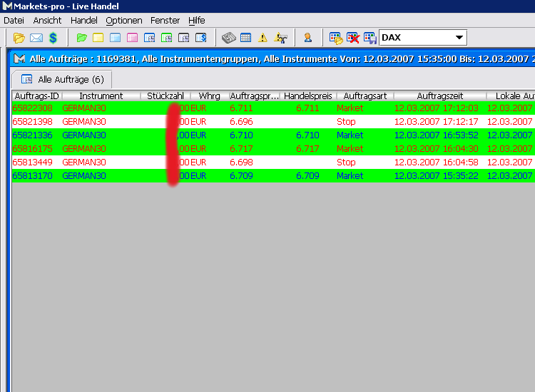Select order ID 65821336
535x392 pixels.
click(32, 135)
